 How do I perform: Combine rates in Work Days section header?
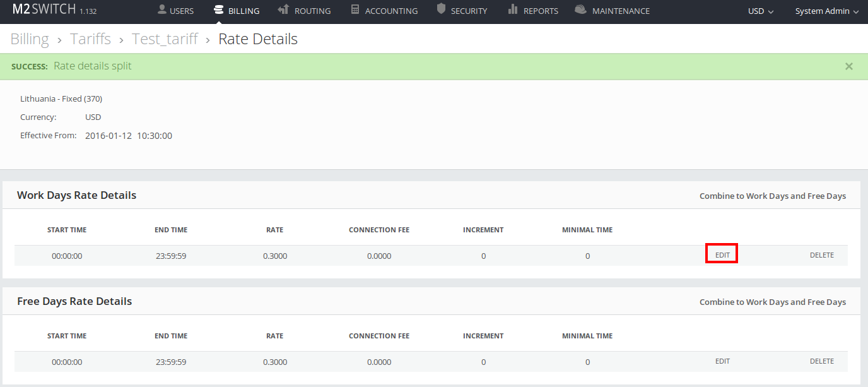coord(772,196)
